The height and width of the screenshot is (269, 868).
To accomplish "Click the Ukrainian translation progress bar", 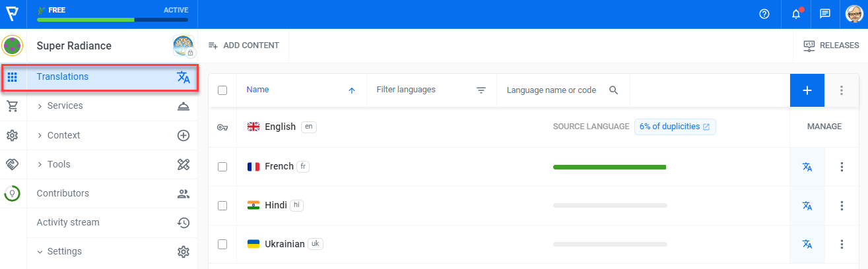I will (x=610, y=245).
